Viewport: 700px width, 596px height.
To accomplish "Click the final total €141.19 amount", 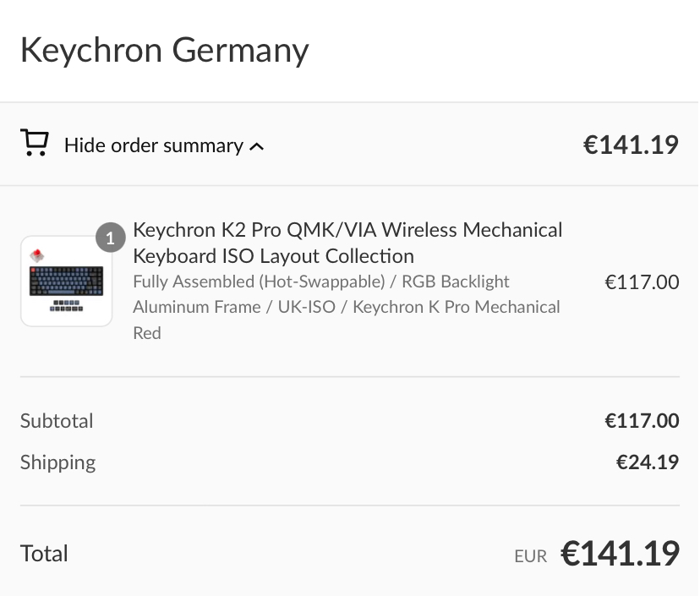I will pos(620,554).
